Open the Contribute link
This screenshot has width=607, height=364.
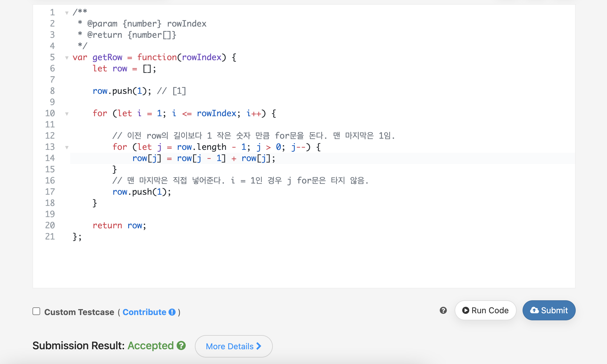144,312
